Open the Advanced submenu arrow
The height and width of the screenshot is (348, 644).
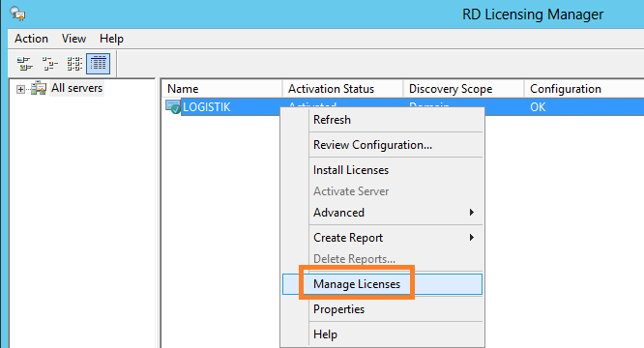pyautogui.click(x=472, y=212)
